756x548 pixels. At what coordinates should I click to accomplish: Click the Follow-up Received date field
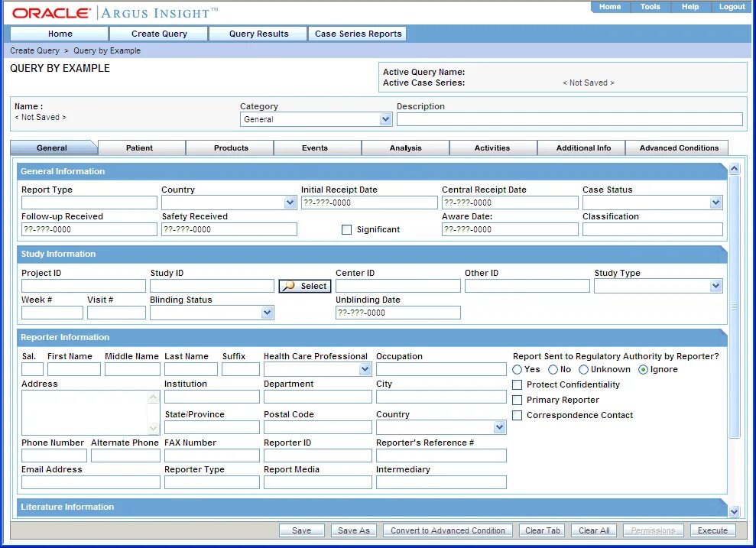click(89, 229)
